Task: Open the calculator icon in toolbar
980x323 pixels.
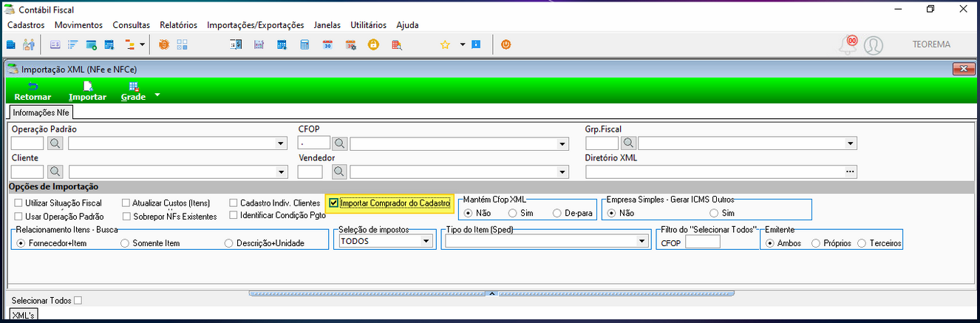Action: click(304, 44)
